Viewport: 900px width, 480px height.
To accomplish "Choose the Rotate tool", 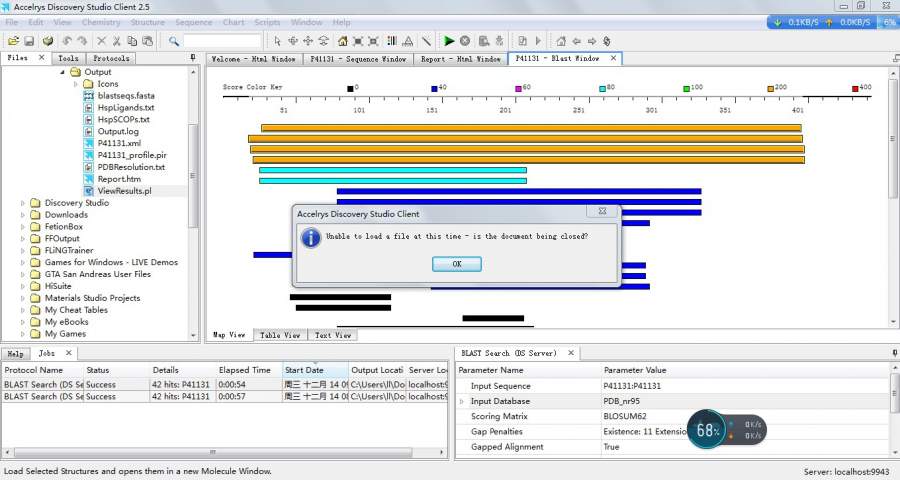I will (x=293, y=41).
